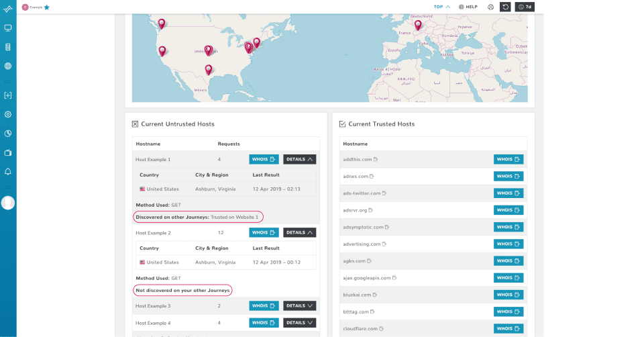This screenshot has width=644, height=337.
Task: Click WHOIS button for Host Example 2
Action: coord(264,233)
